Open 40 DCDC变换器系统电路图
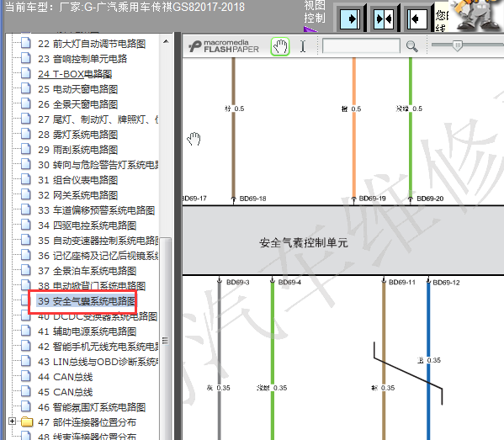 (x=98, y=316)
